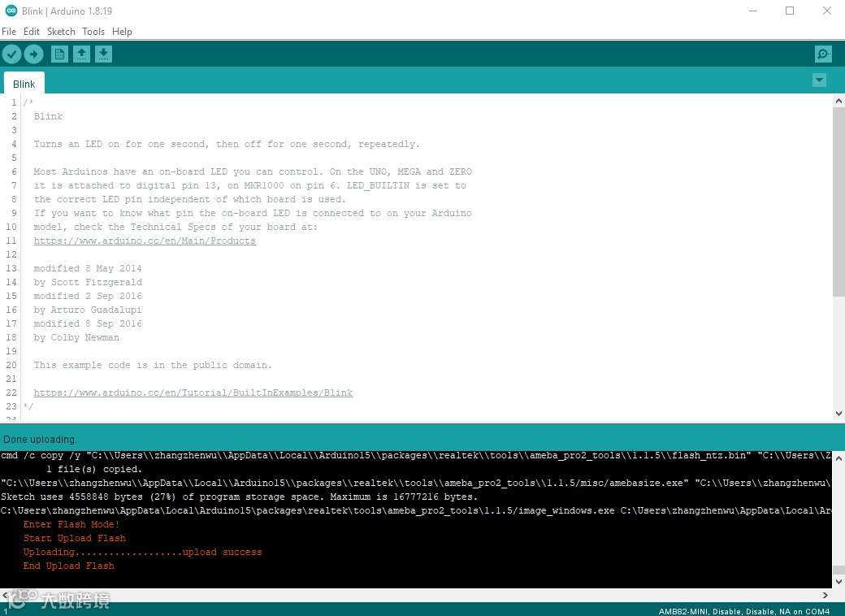
Task: Click 'This example code is in the public domain.'
Action: (x=153, y=366)
